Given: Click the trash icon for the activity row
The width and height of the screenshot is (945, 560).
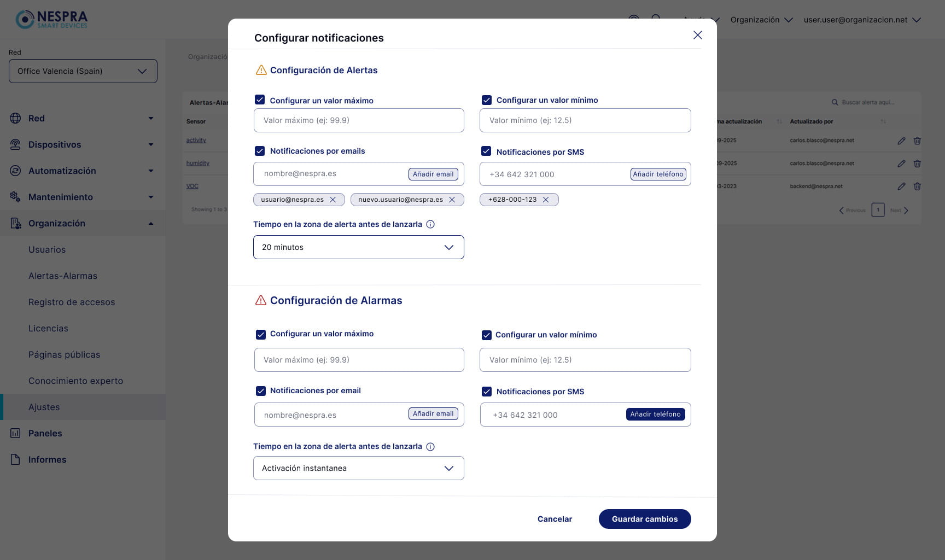Looking at the screenshot, I should tap(917, 141).
